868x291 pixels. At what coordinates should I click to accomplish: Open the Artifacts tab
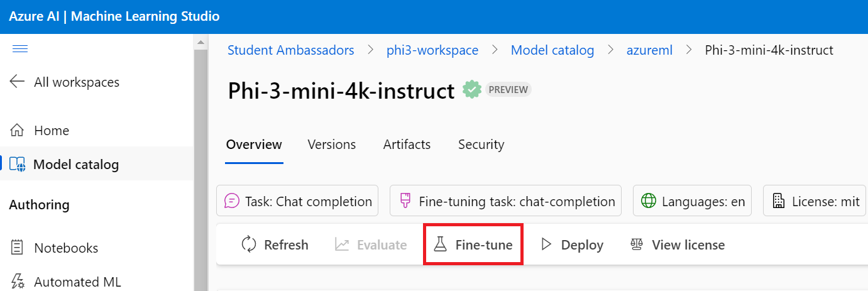pyautogui.click(x=407, y=145)
